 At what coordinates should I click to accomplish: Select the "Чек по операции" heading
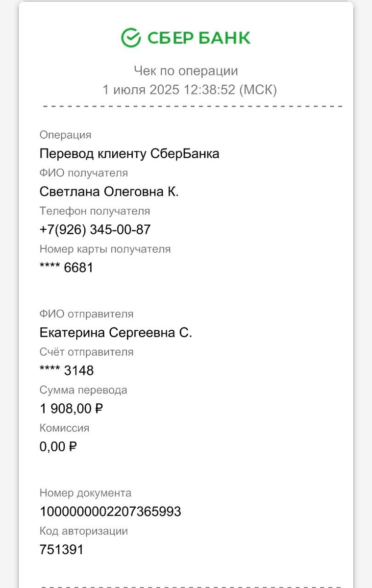186,71
